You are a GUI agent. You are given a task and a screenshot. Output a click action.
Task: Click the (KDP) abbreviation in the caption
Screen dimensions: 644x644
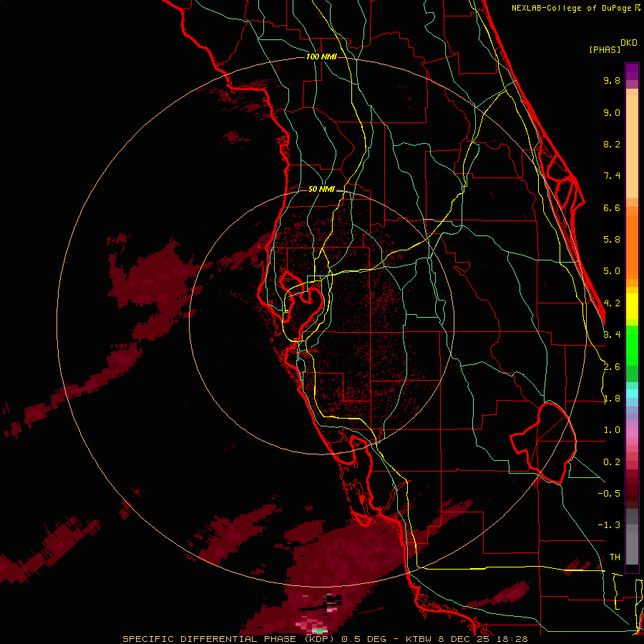[318, 639]
